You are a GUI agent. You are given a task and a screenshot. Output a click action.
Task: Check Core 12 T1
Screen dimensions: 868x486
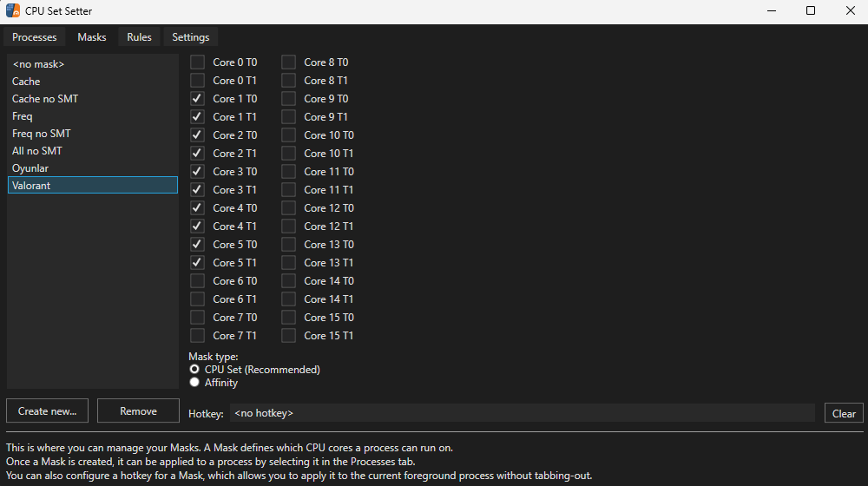click(288, 227)
